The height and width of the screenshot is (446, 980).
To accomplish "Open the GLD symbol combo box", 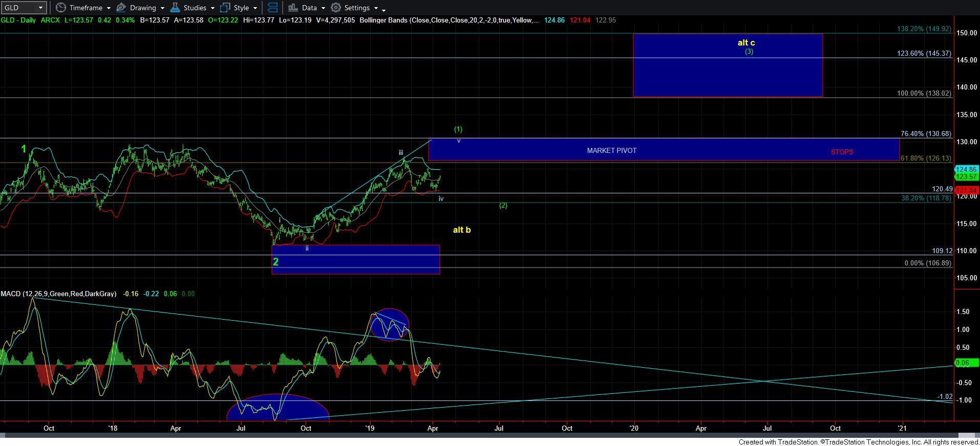I will pyautogui.click(x=24, y=8).
